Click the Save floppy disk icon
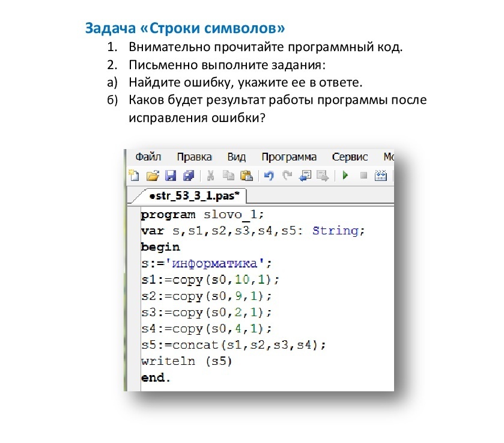 click(171, 176)
